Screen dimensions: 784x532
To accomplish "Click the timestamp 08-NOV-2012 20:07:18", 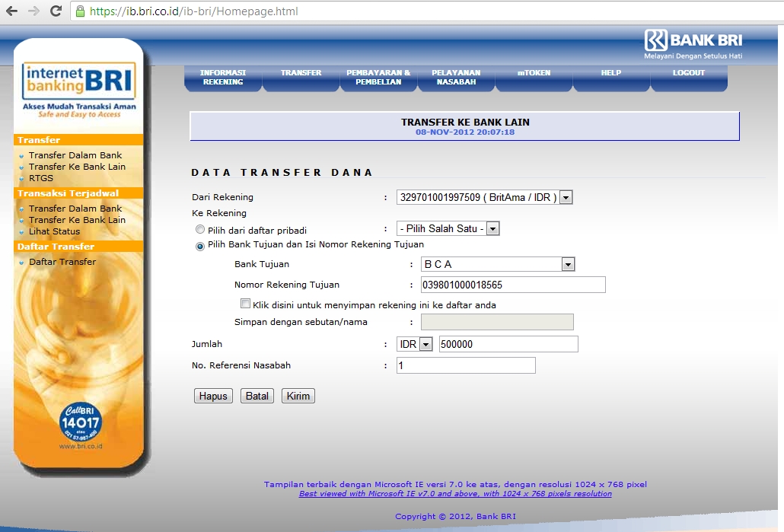I will click(465, 132).
